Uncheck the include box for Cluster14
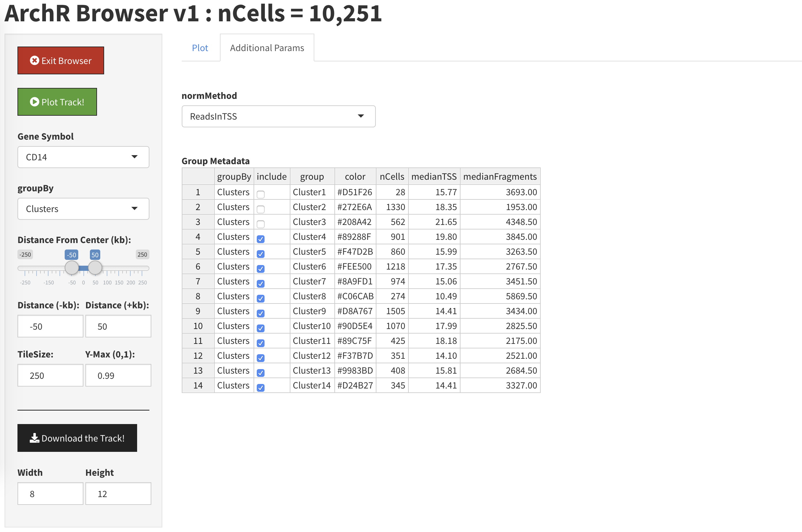 [x=261, y=388]
